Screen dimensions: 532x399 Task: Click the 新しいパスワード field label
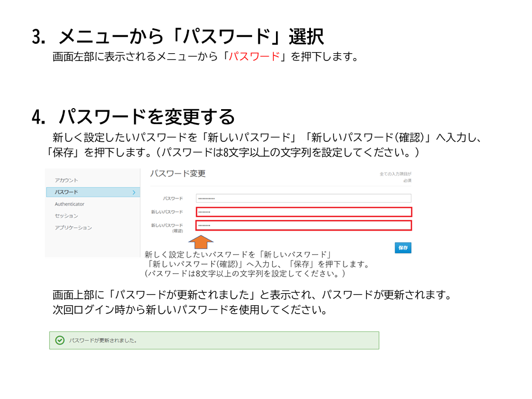click(x=167, y=212)
